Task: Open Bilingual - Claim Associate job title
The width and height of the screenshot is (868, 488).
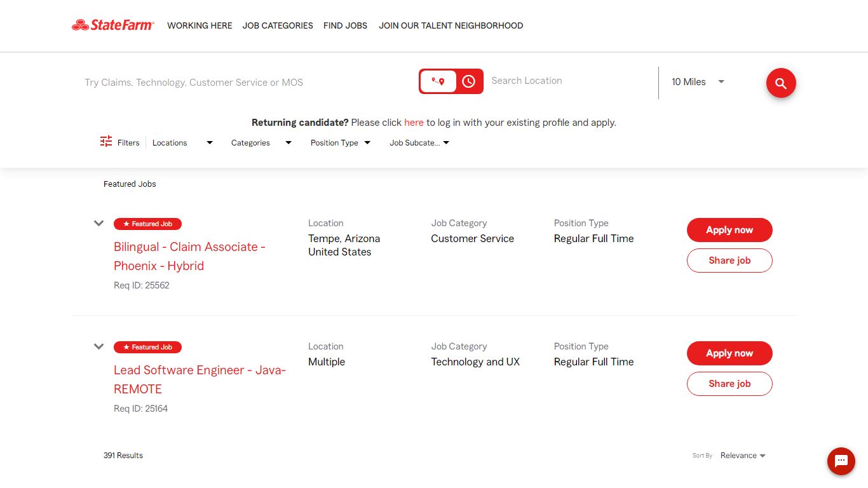Action: pyautogui.click(x=189, y=256)
